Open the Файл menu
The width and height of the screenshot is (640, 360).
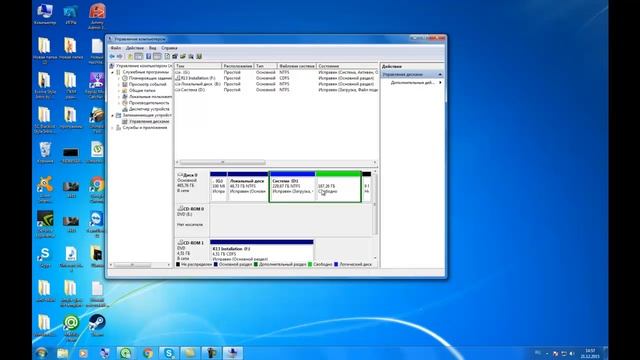click(116, 48)
